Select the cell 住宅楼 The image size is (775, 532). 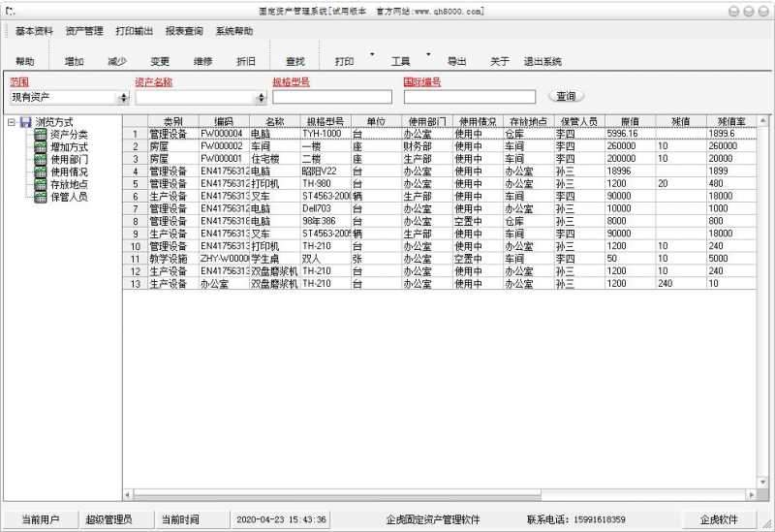coord(275,159)
